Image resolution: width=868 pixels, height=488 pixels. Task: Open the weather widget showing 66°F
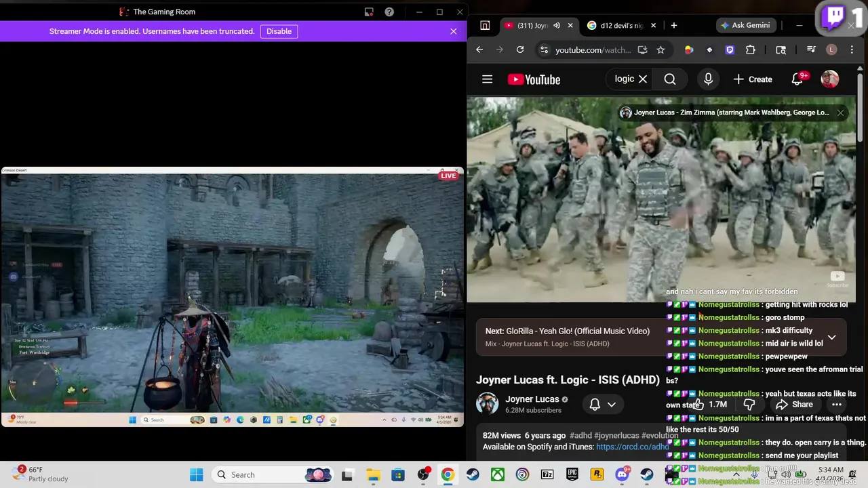point(41,474)
